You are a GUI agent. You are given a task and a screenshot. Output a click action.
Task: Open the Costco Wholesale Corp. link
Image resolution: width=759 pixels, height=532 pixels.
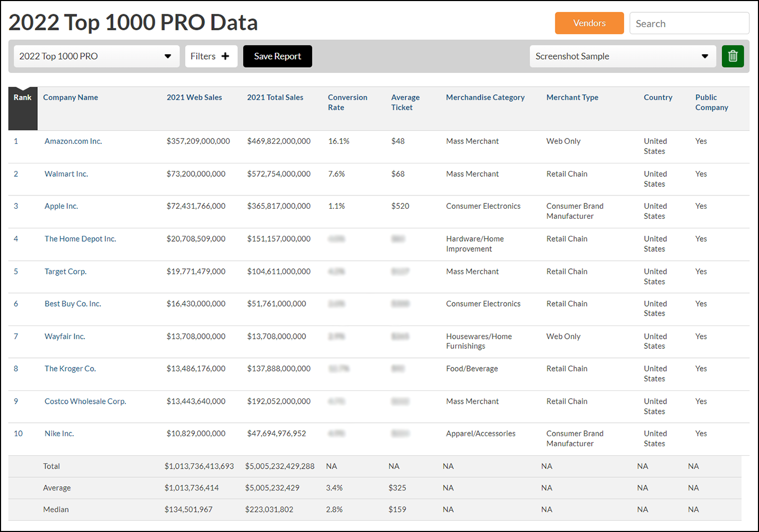point(85,402)
